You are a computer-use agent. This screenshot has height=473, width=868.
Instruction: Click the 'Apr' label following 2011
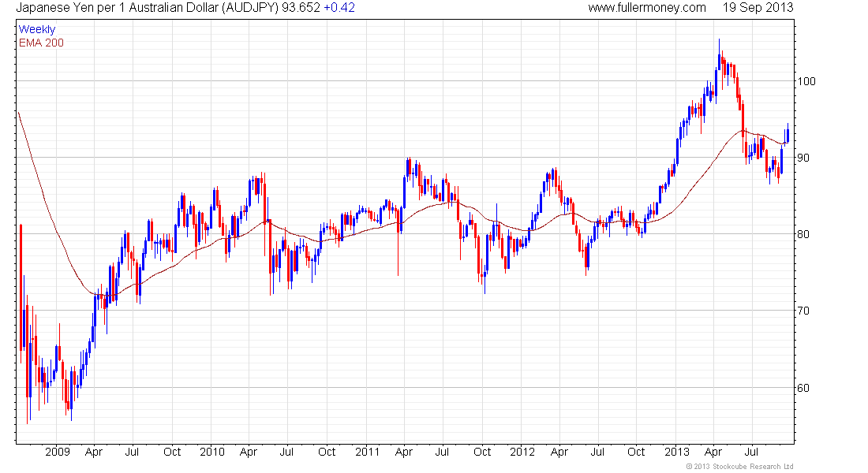403,453
